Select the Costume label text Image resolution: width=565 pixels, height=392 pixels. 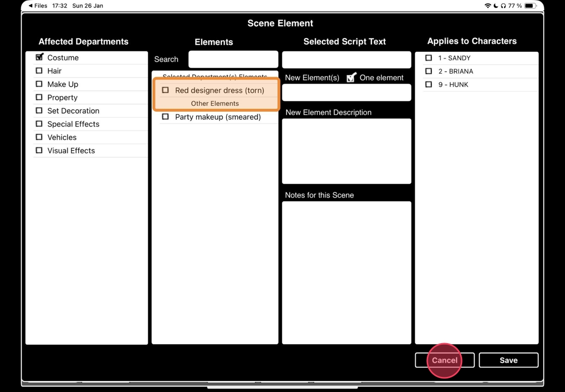tap(63, 57)
